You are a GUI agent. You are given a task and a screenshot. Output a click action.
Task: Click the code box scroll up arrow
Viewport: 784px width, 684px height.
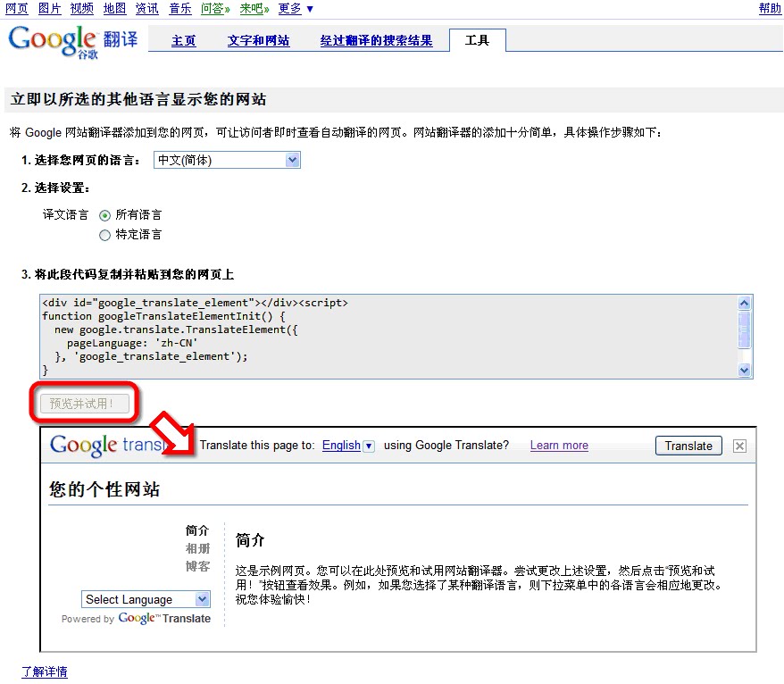point(744,303)
